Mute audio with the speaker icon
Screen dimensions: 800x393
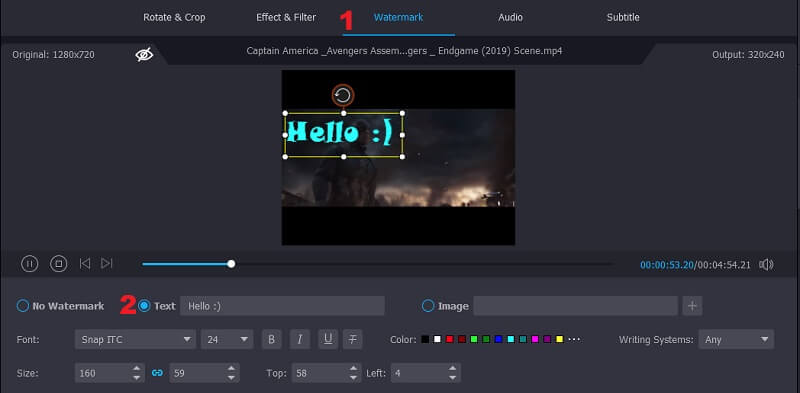766,264
